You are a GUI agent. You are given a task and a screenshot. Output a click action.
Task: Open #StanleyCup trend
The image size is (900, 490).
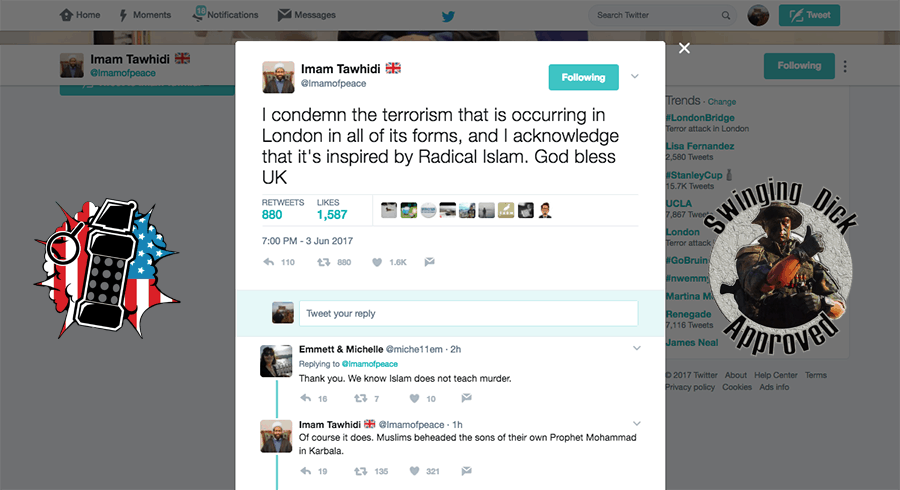pyautogui.click(x=693, y=175)
